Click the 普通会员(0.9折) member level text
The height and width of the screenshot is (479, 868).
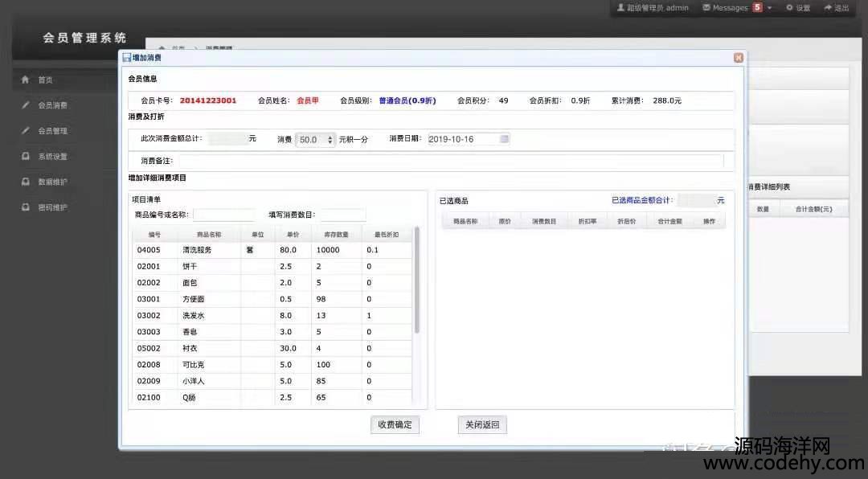coord(407,100)
